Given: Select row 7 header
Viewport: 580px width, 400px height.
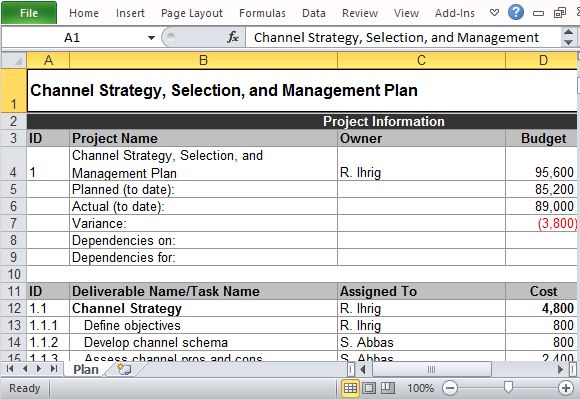Looking at the screenshot, I should coord(14,223).
